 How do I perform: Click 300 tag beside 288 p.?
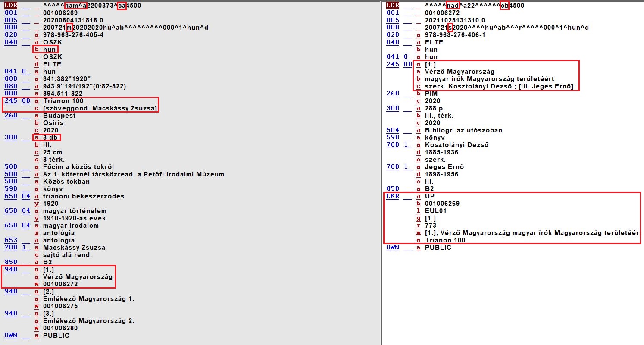tap(393, 108)
